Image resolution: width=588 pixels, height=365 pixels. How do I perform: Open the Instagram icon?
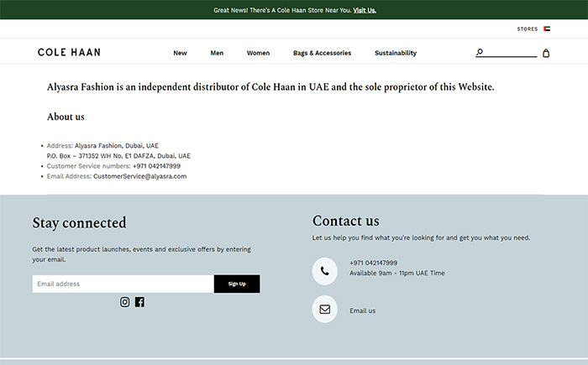(x=125, y=302)
